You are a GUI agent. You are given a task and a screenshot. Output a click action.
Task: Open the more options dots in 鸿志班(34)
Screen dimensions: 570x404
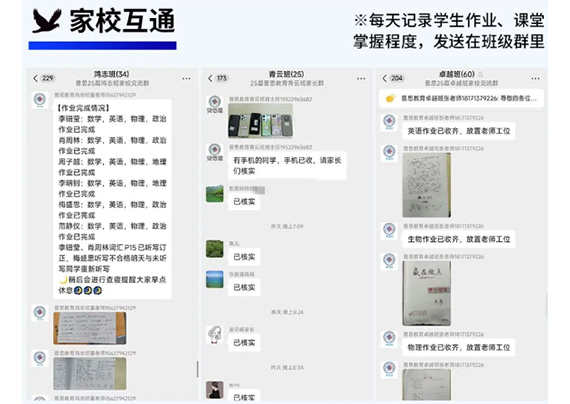pos(186,79)
